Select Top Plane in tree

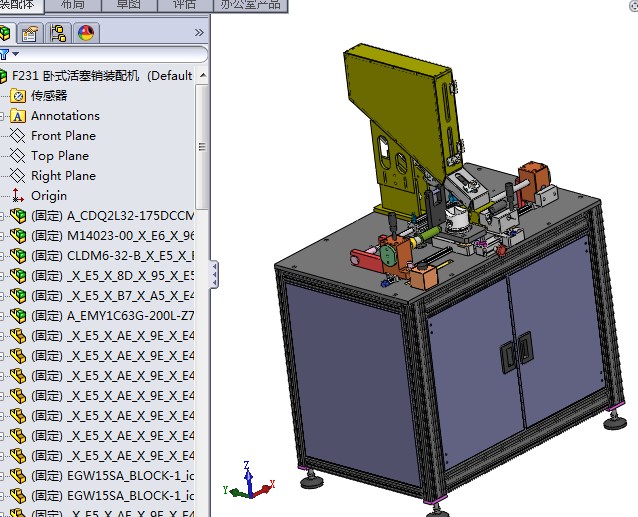point(60,156)
